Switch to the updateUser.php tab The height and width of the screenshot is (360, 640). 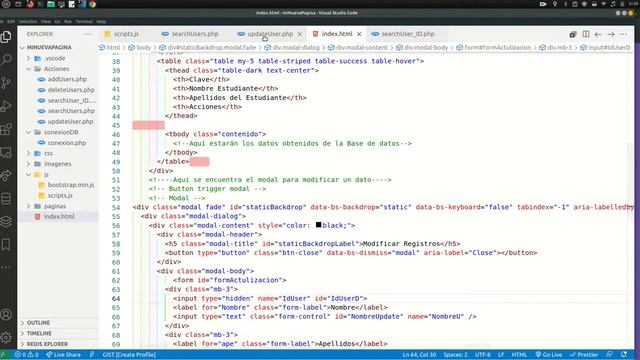tap(270, 34)
